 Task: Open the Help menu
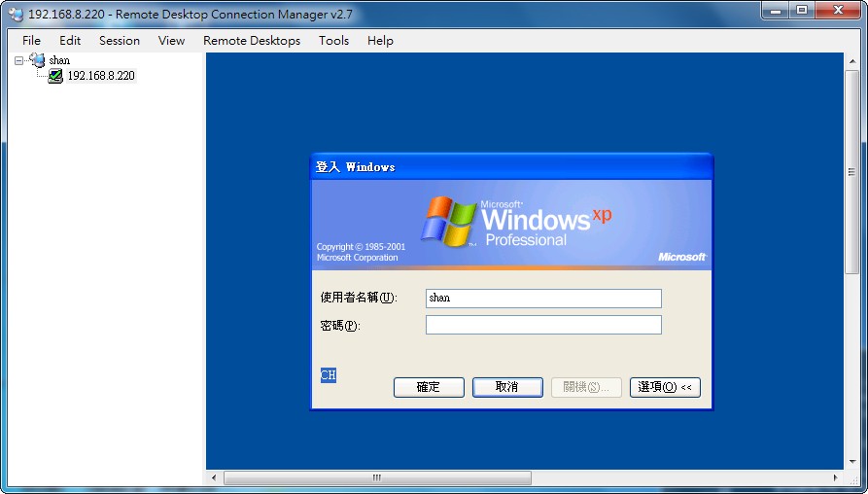[x=380, y=41]
